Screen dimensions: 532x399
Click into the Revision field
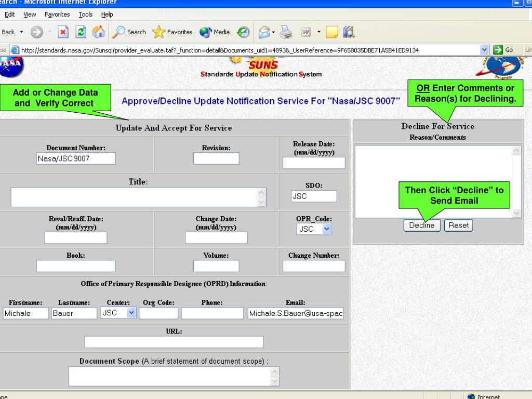216,158
